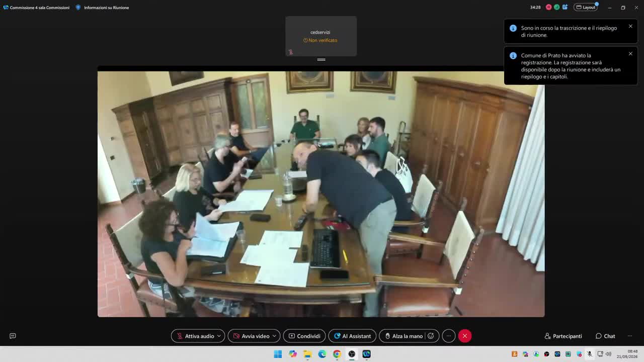644x362 pixels.
Task: Open the Partecipanti panel
Action: [x=563, y=336]
